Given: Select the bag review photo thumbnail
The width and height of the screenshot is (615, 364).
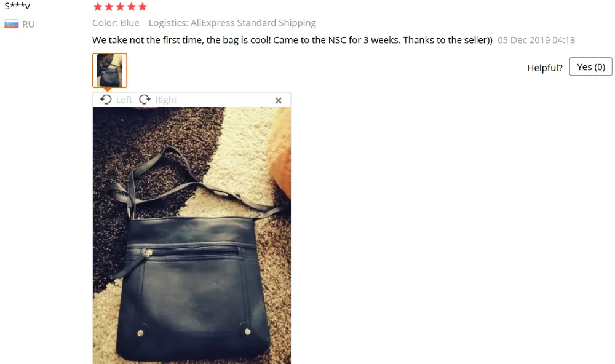Looking at the screenshot, I should (x=110, y=70).
